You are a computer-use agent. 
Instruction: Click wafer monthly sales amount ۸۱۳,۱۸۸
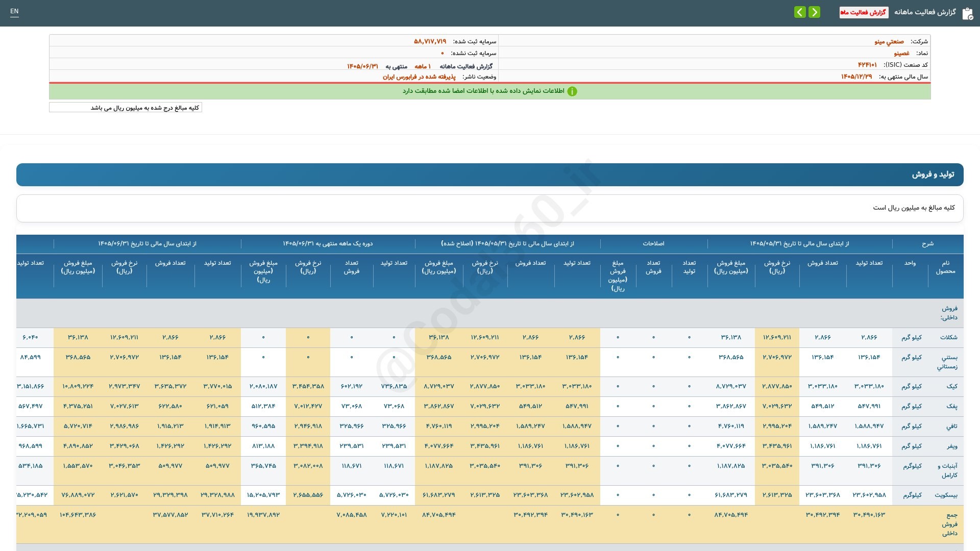tap(263, 446)
